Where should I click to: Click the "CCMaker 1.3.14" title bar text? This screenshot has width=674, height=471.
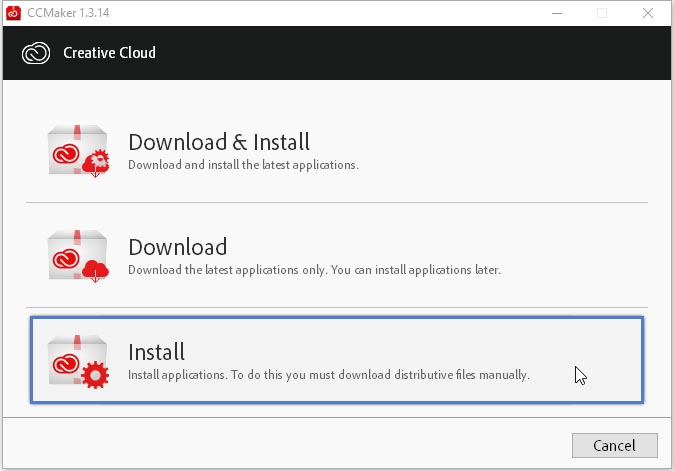[70, 13]
